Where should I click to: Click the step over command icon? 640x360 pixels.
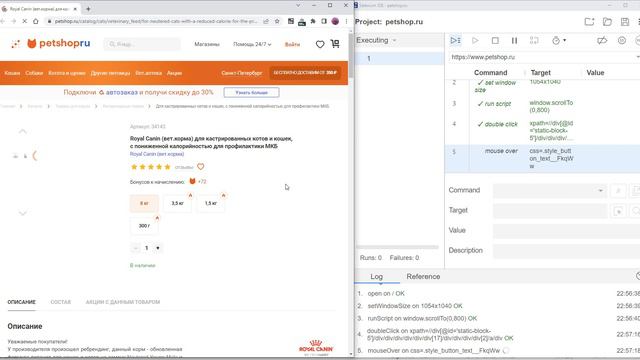click(x=534, y=40)
